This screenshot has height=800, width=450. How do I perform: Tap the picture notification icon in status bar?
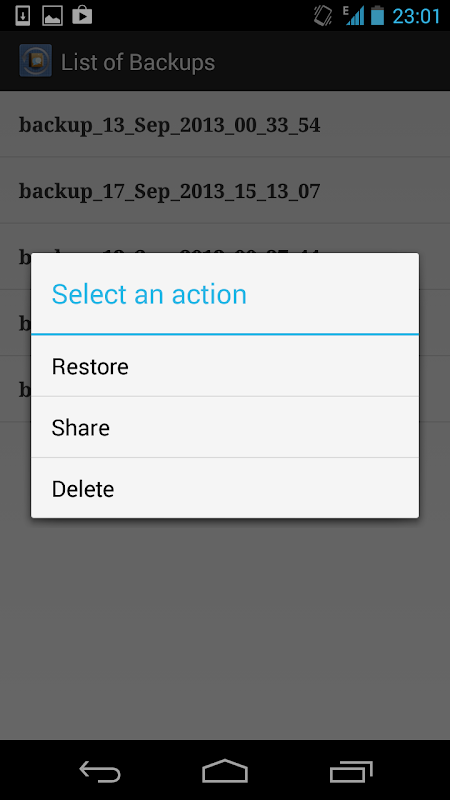[x=52, y=15]
